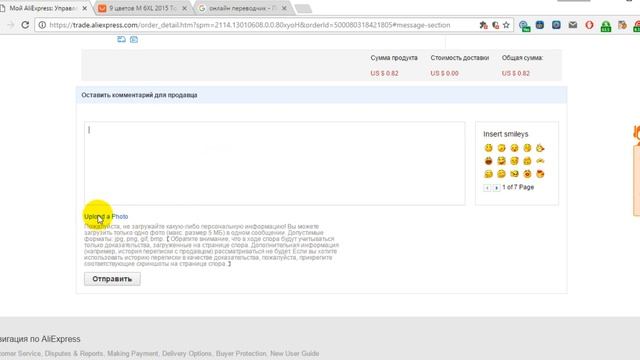Insert the second smiley in the middle row
Image resolution: width=640 pixels, height=360 pixels.
[x=501, y=161]
